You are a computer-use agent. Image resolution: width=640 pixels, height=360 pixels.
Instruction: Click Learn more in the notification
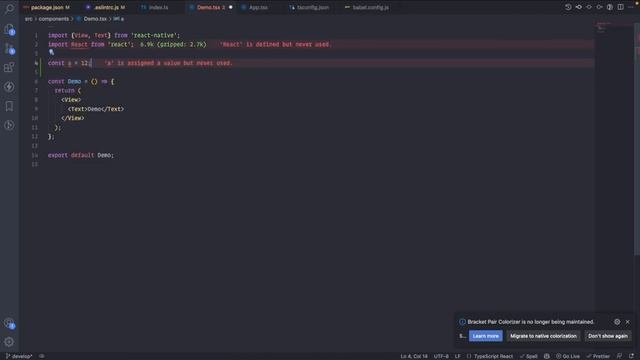(x=486, y=336)
